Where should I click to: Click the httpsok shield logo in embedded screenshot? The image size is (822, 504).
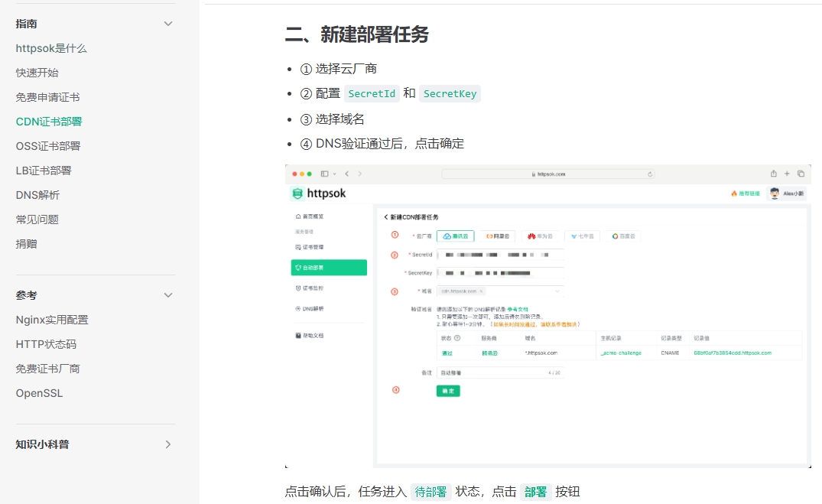297,193
